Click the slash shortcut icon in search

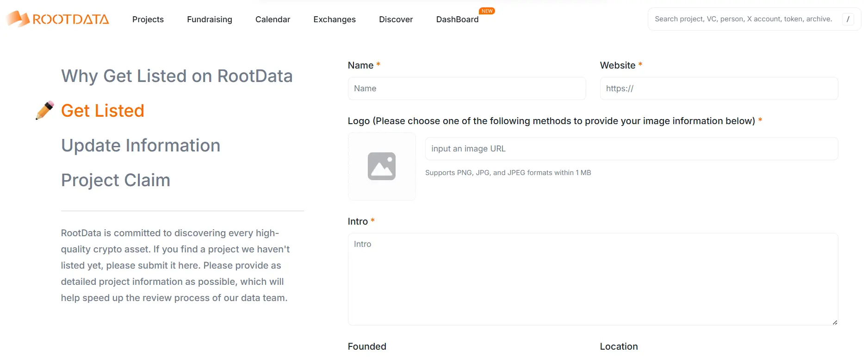848,19
